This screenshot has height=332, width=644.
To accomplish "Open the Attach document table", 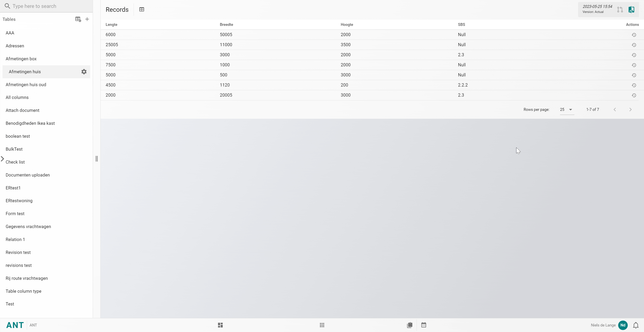I will pos(46,110).
